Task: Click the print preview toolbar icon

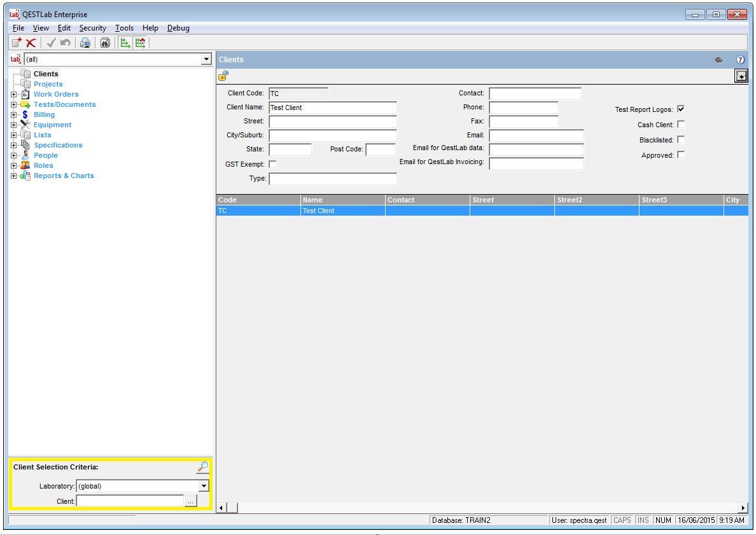Action: (85, 43)
